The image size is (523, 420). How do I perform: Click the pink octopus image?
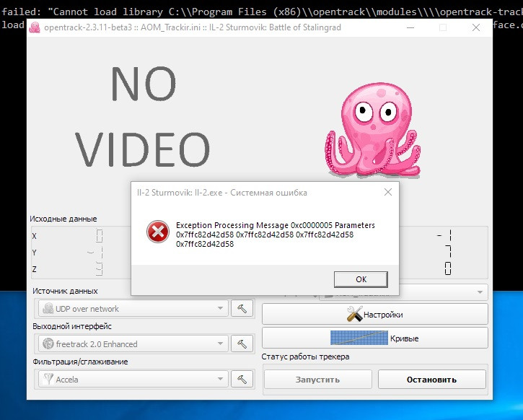click(x=373, y=129)
